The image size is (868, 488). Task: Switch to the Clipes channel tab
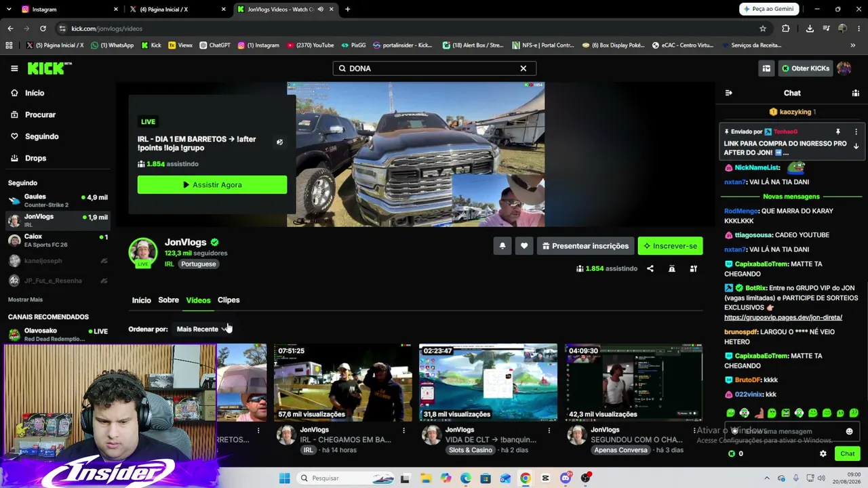point(229,300)
